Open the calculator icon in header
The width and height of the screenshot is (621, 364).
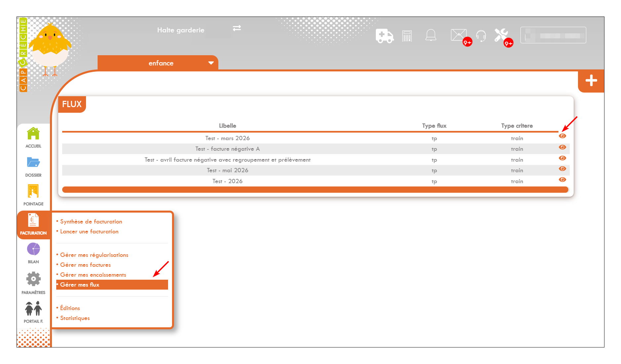click(x=407, y=36)
